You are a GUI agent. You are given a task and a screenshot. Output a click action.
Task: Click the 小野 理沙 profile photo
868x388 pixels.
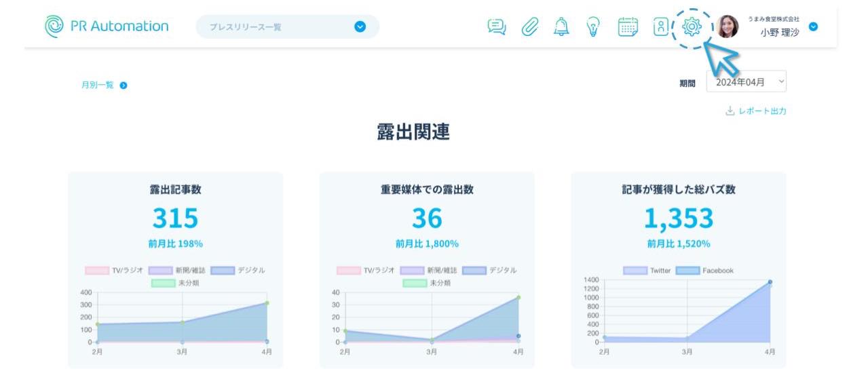point(728,26)
